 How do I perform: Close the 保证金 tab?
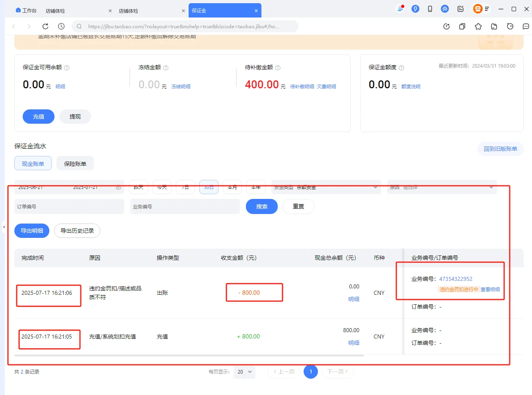point(256,11)
